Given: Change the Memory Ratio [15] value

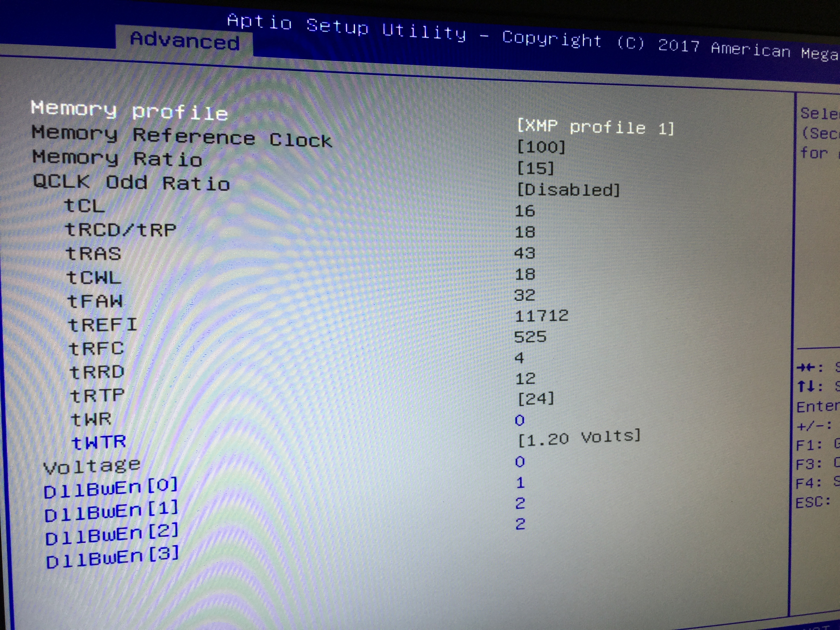Looking at the screenshot, I should [536, 169].
